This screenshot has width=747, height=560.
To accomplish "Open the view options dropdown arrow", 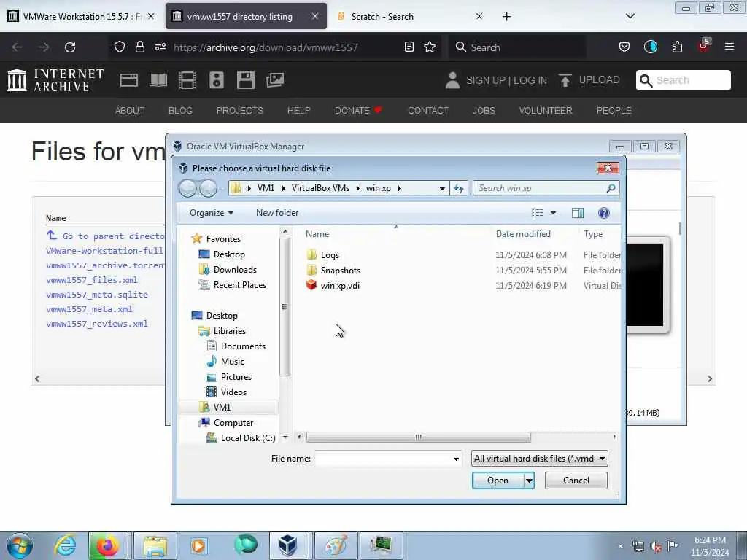I will coord(553,213).
